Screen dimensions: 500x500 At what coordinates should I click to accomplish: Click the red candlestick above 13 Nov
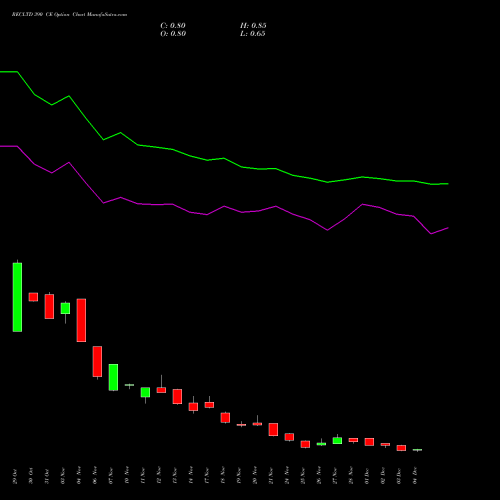pos(177,397)
